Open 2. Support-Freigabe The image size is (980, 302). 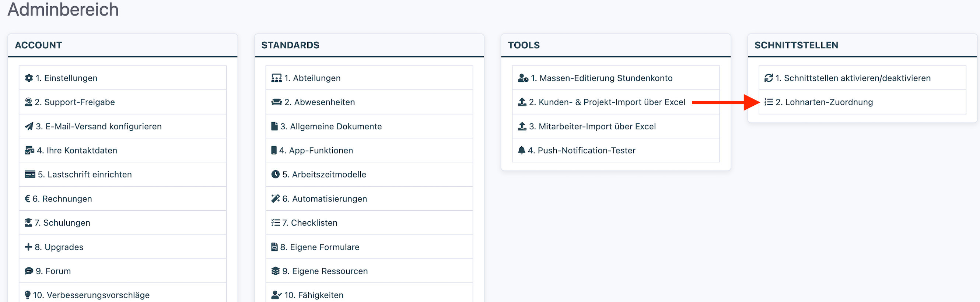(122, 102)
